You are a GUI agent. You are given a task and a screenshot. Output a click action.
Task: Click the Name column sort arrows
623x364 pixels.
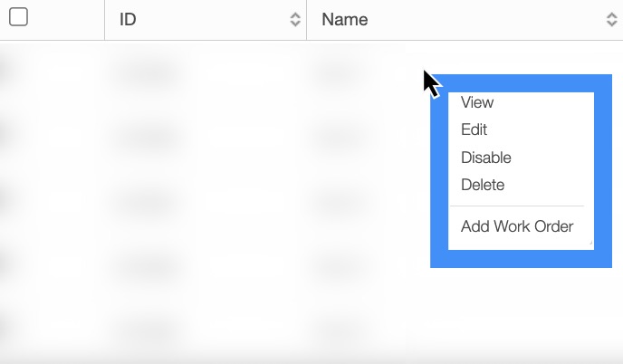coord(611,20)
